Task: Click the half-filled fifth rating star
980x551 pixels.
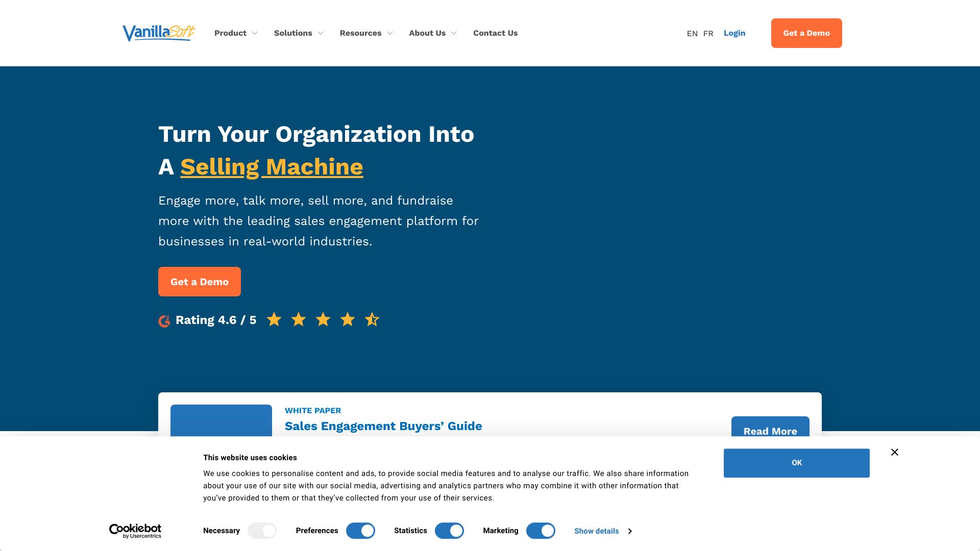Action: tap(372, 320)
